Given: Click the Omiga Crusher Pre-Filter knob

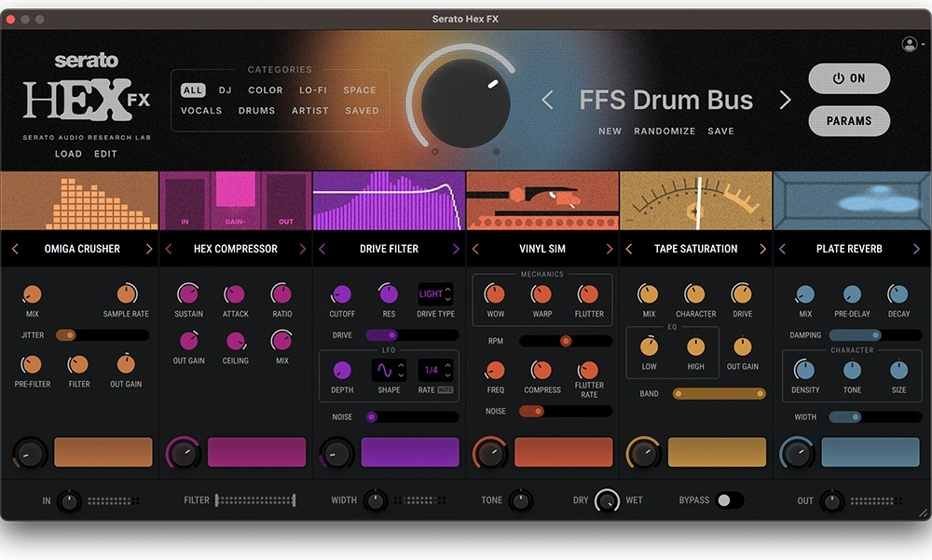Looking at the screenshot, I should point(32,363).
